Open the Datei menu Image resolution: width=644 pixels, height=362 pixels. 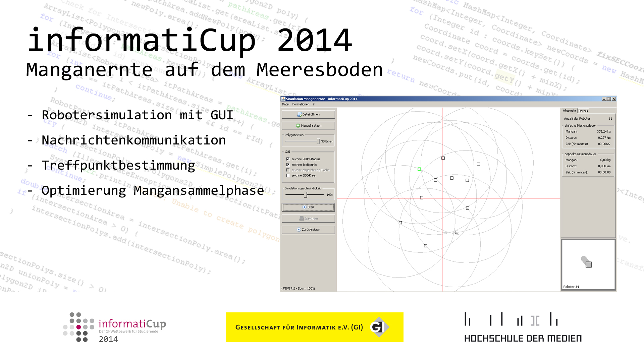tap(285, 104)
